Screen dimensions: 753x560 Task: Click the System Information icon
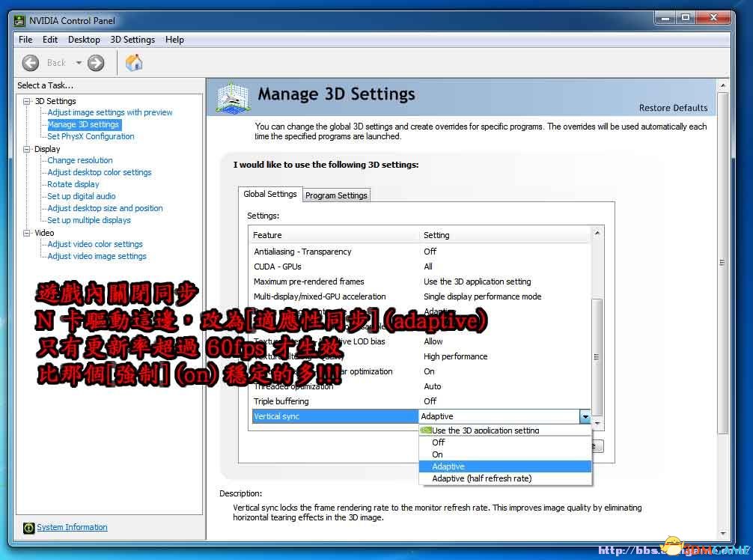click(x=28, y=528)
